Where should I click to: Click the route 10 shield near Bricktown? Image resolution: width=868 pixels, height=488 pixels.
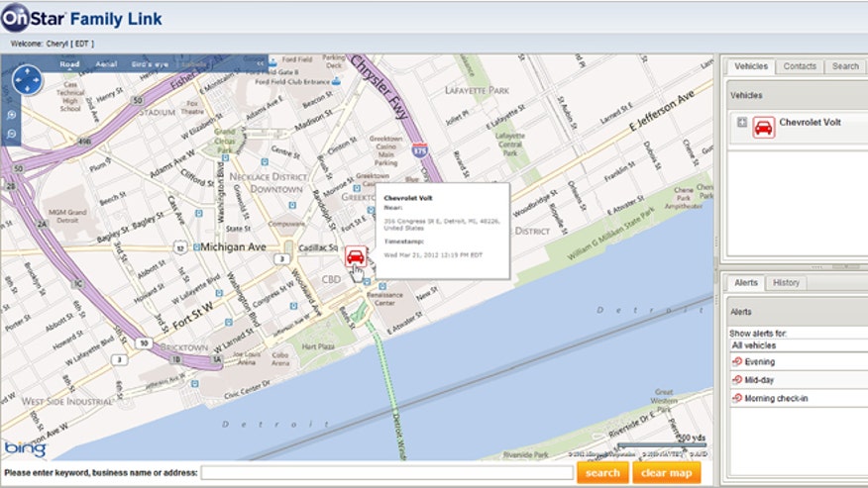[x=144, y=343]
